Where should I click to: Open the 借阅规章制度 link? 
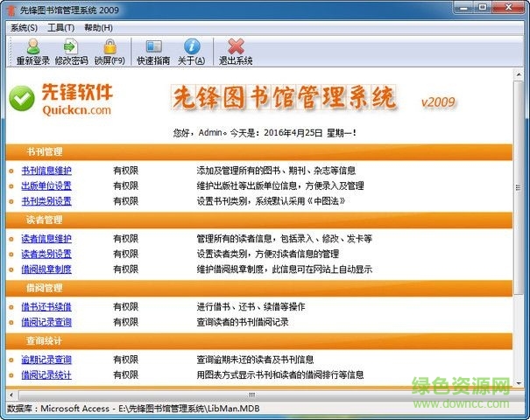[x=46, y=269]
